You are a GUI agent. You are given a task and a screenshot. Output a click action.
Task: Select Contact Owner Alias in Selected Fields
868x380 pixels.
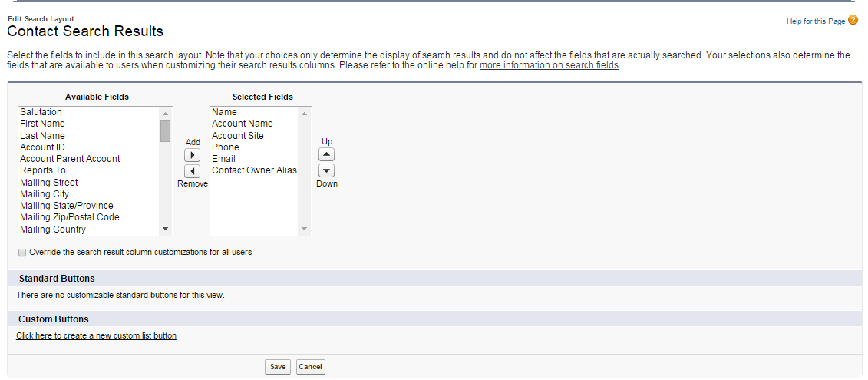click(x=255, y=170)
